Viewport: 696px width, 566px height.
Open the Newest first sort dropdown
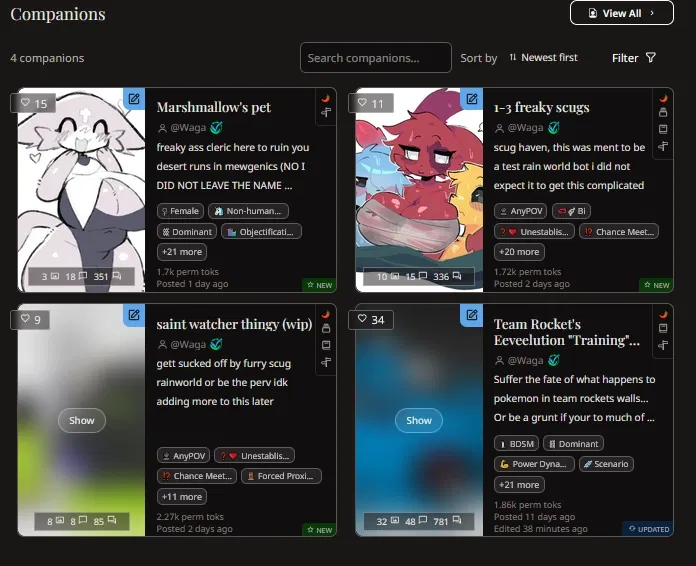[x=544, y=58]
